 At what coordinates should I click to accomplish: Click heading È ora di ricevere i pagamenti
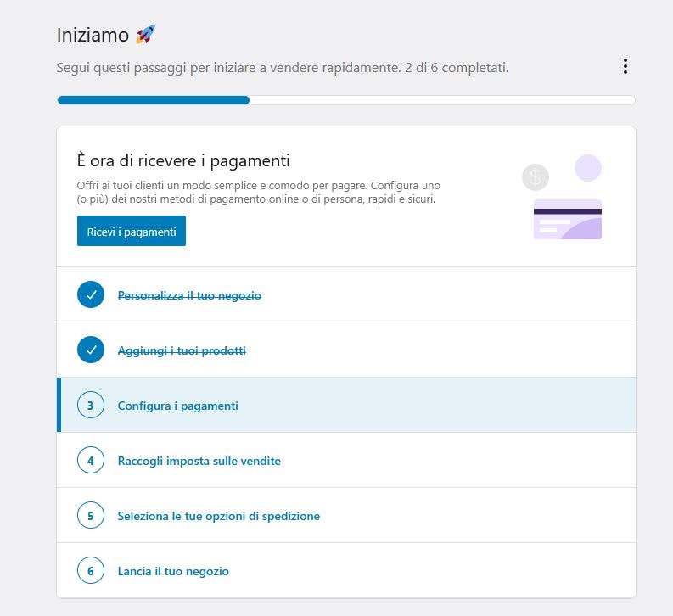coord(183,160)
